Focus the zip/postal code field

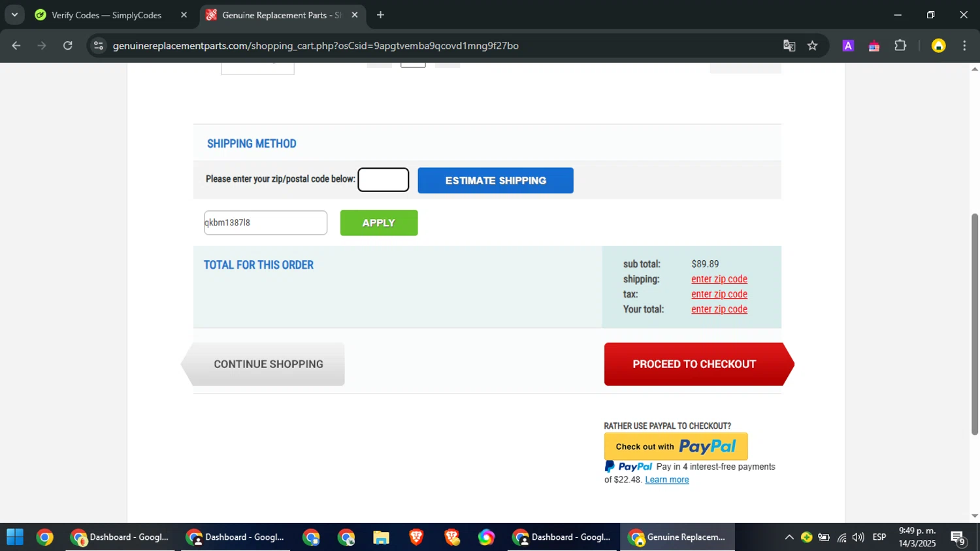pyautogui.click(x=384, y=180)
